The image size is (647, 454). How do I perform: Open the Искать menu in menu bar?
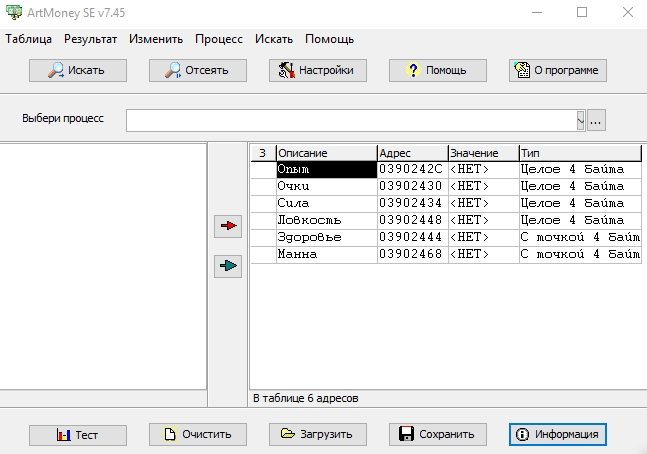(x=274, y=39)
